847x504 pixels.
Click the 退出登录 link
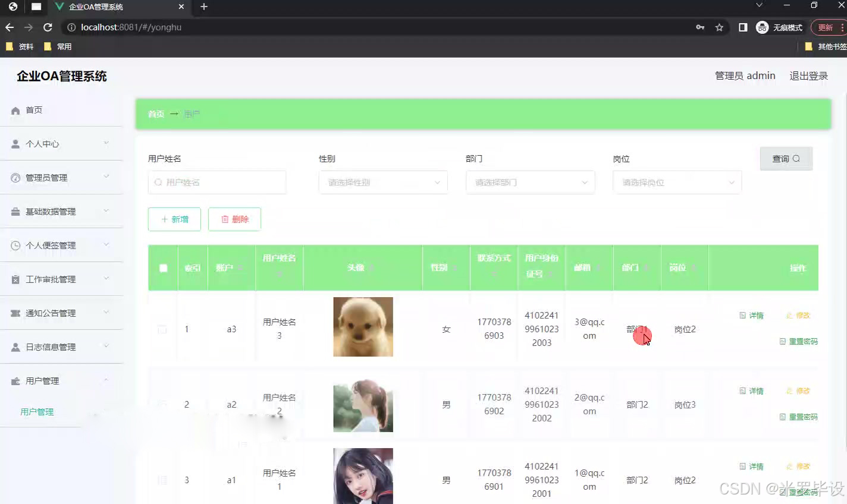tap(808, 75)
